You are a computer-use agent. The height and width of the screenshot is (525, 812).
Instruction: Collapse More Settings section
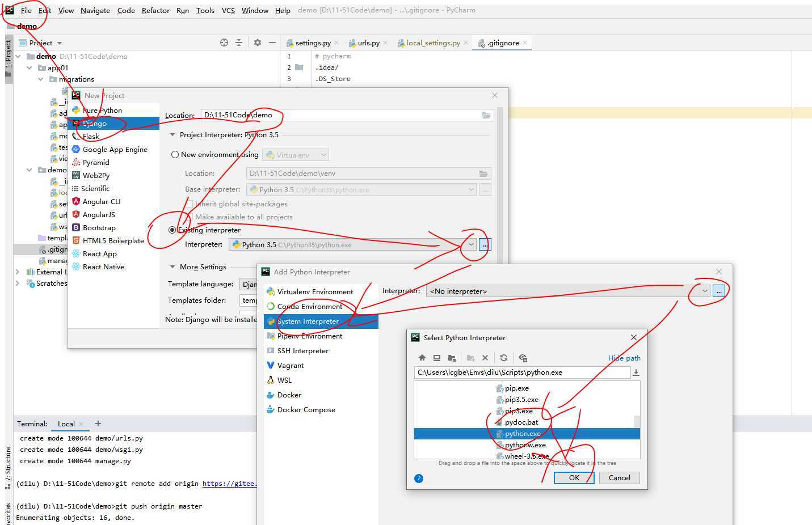point(173,266)
